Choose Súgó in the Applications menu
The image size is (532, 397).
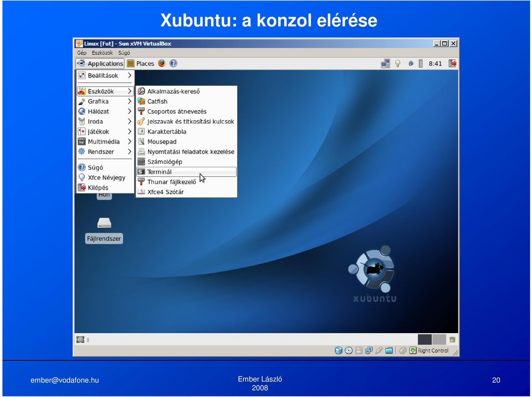point(105,167)
